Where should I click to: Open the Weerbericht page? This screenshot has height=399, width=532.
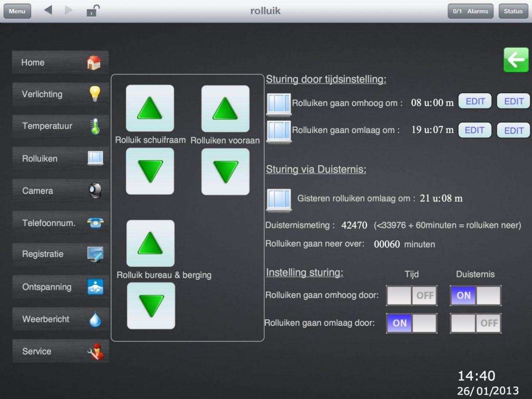point(60,319)
